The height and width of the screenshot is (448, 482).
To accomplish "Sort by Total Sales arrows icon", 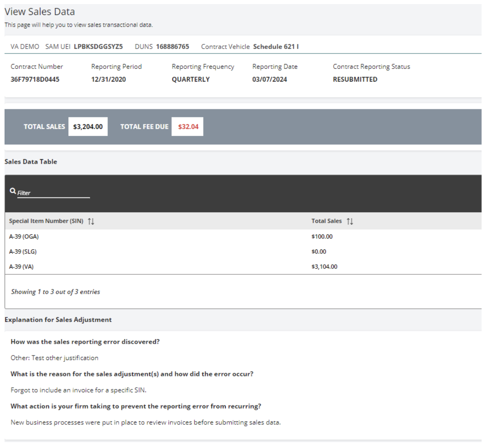I will tap(350, 221).
